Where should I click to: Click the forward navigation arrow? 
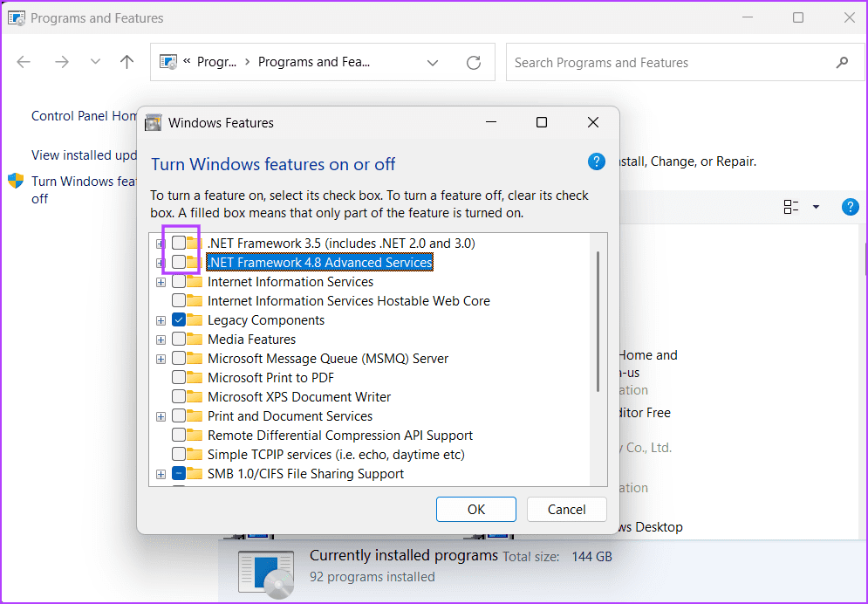[61, 62]
